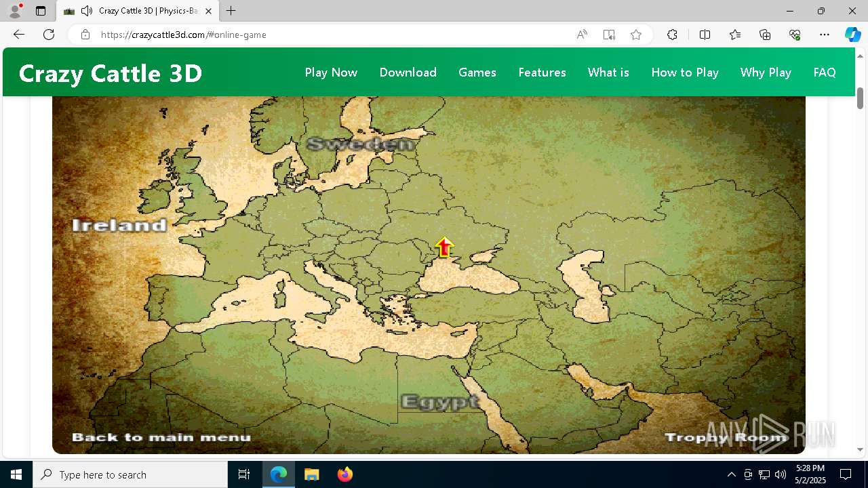
Task: Select Ireland on the game map
Action: (x=119, y=225)
